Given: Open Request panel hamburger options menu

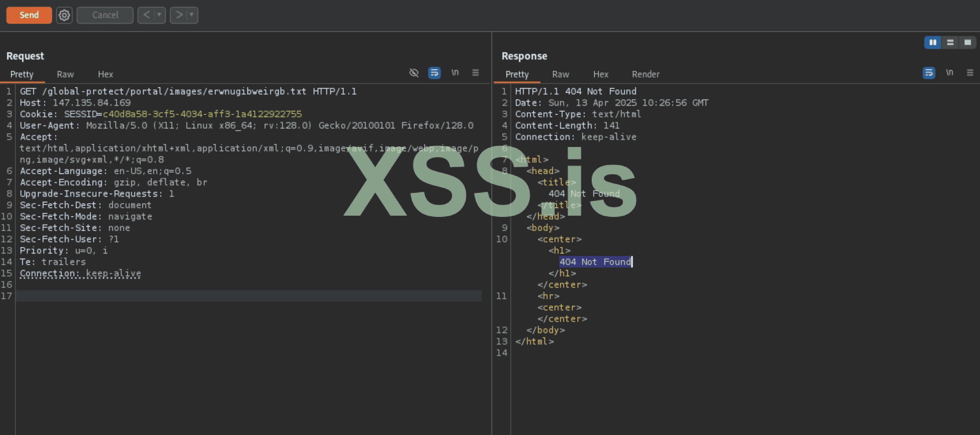Looking at the screenshot, I should [x=476, y=73].
